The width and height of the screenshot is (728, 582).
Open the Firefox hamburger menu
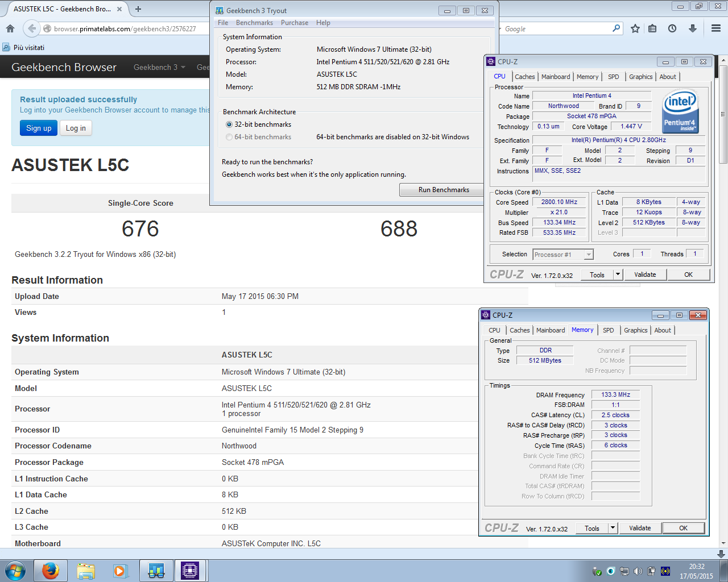[x=716, y=28]
